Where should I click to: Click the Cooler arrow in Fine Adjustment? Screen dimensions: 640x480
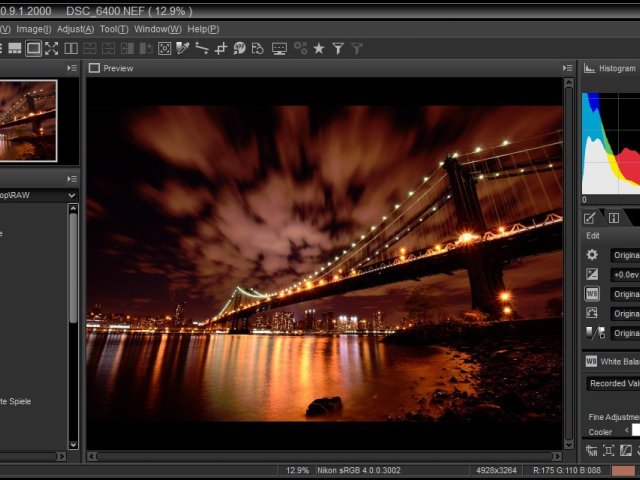tap(627, 430)
